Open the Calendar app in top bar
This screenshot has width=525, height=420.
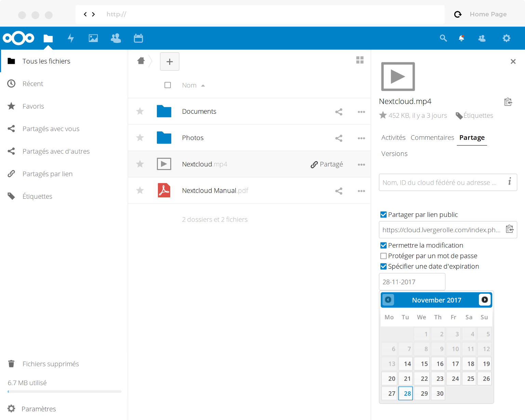[138, 38]
